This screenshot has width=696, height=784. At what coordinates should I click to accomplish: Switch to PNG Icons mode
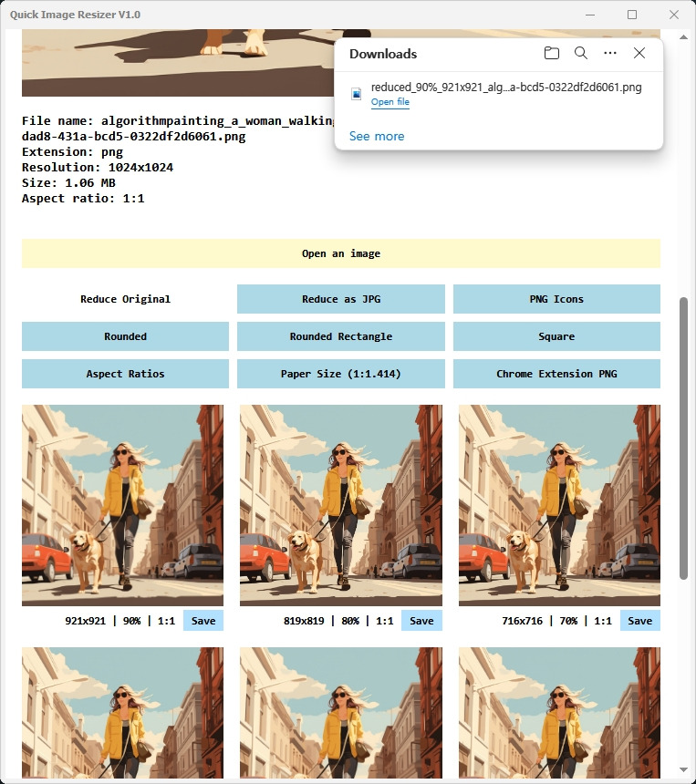point(556,299)
